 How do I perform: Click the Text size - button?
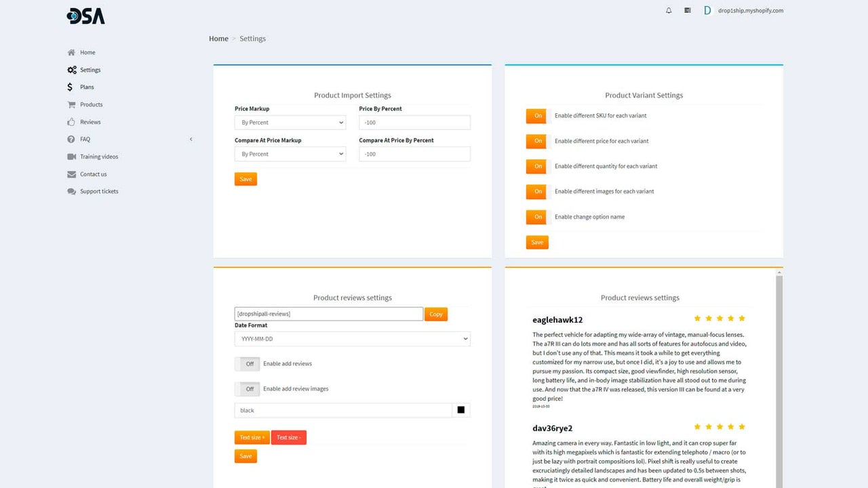288,438
